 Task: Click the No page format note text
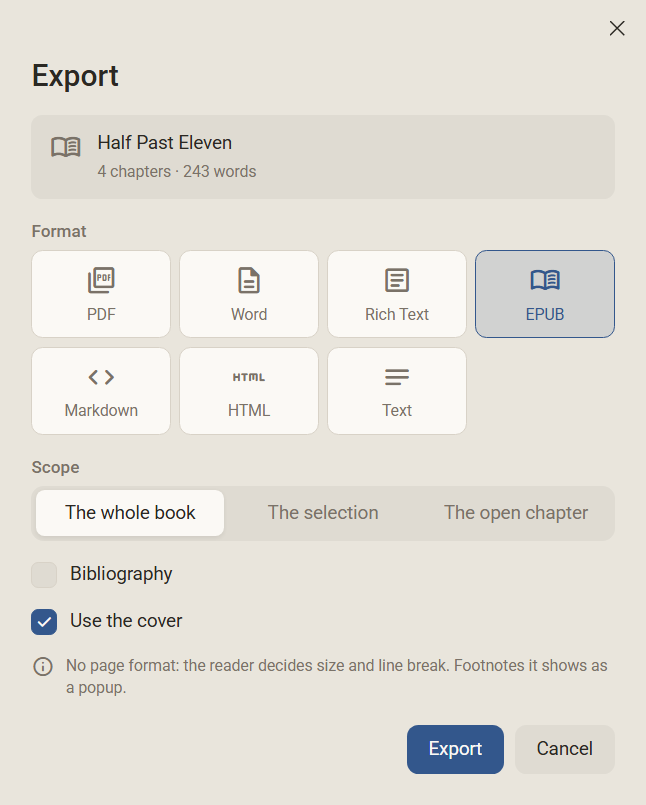pos(336,676)
